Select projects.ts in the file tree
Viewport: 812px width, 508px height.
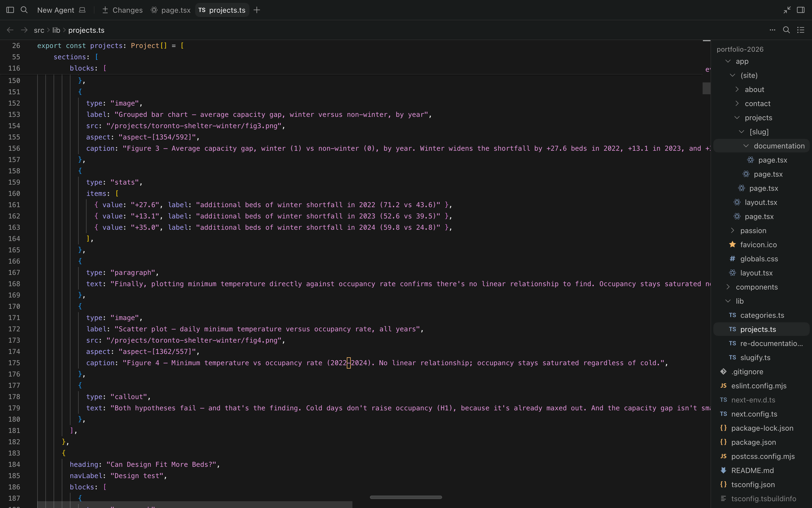(761, 329)
